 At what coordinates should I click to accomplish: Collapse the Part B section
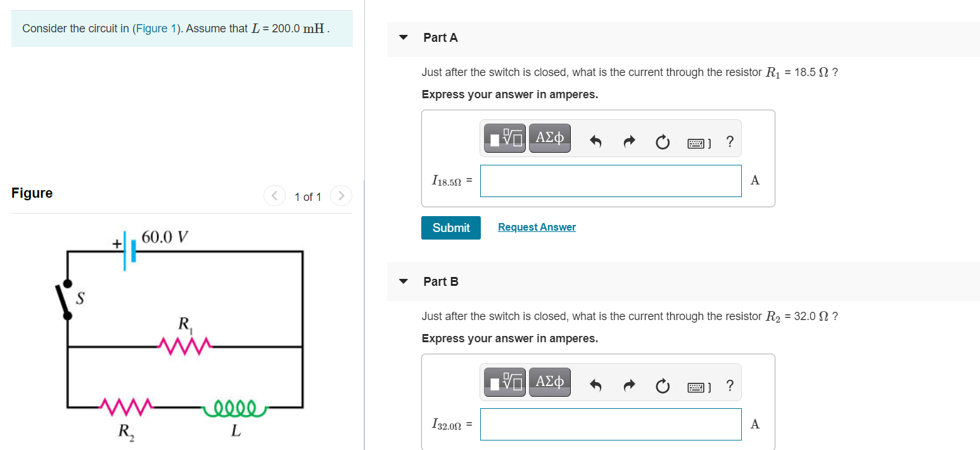(x=403, y=281)
